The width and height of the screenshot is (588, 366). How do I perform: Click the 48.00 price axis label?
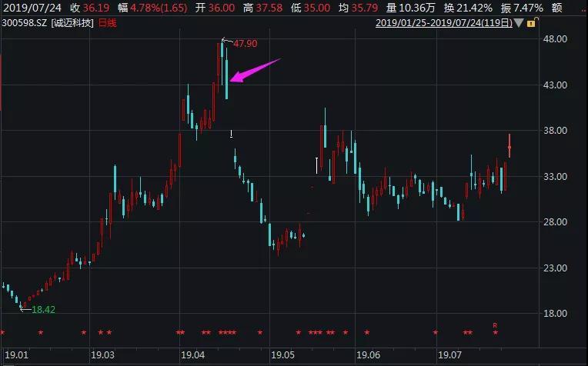click(556, 39)
